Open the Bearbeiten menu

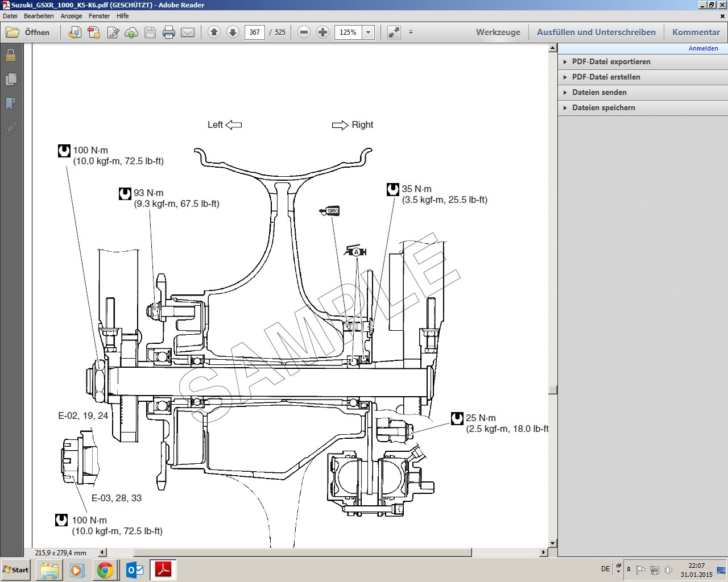[39, 16]
